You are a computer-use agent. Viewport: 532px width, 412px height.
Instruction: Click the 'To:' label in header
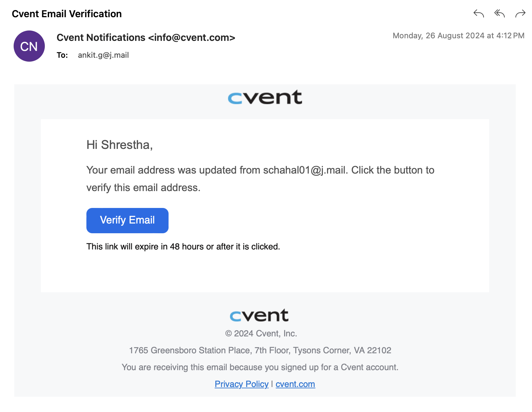(x=62, y=55)
